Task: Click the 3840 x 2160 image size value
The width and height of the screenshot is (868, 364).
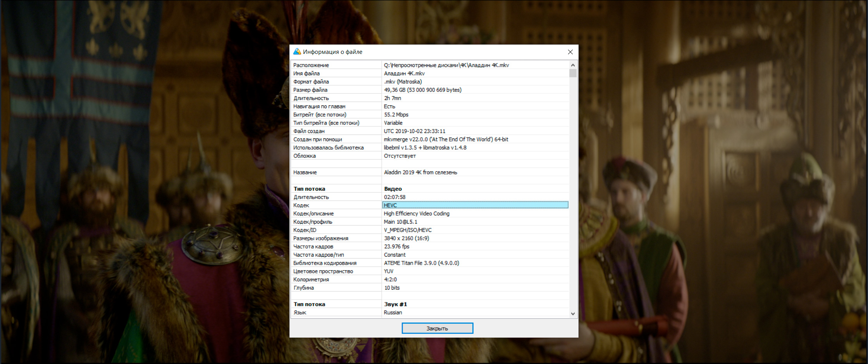Action: (x=406, y=238)
